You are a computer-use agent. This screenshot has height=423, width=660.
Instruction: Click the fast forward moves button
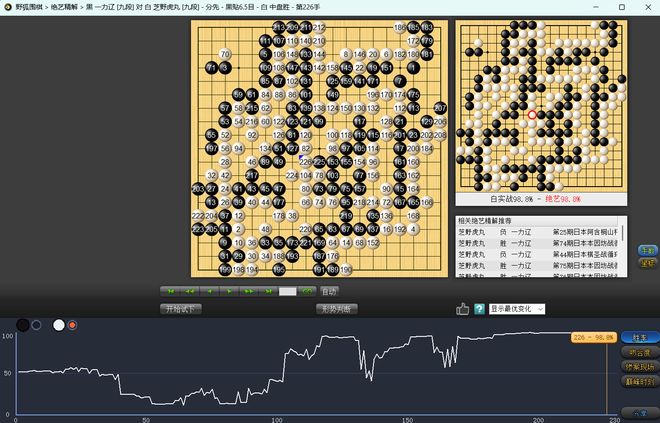[x=247, y=291]
